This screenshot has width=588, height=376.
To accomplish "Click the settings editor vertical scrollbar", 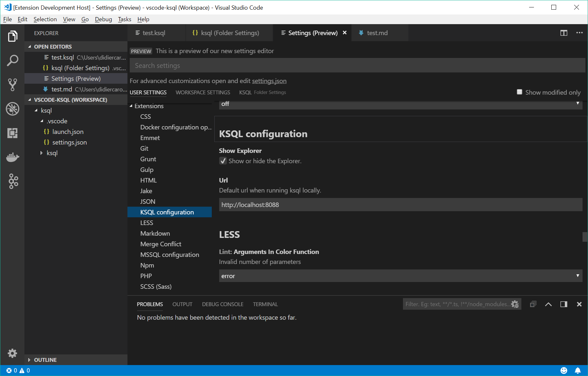I will coord(585,237).
